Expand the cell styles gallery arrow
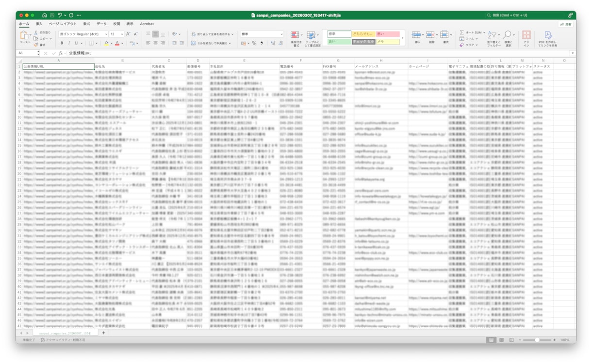The width and height of the screenshot is (592, 364). click(403, 38)
